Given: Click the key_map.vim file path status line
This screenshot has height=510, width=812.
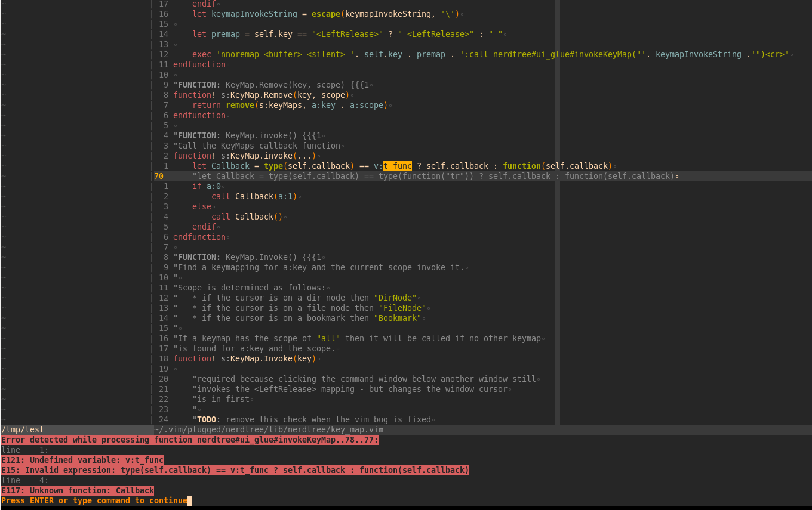Looking at the screenshot, I should point(482,429).
